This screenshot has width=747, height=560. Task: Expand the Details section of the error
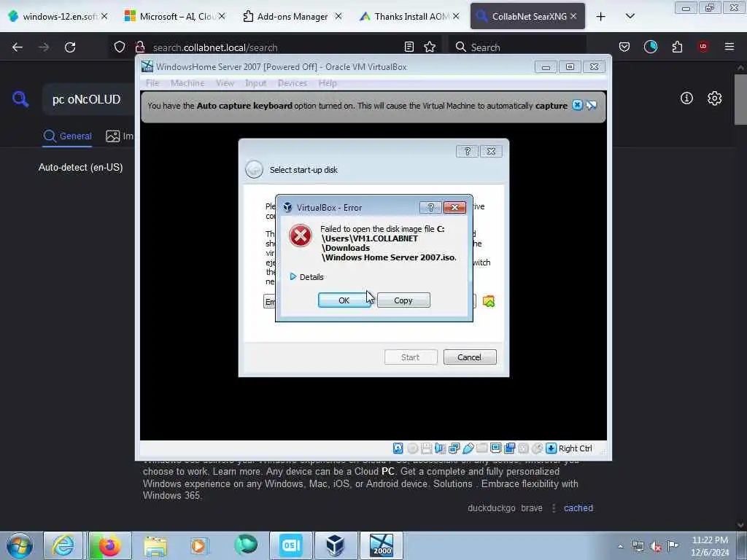307,277
